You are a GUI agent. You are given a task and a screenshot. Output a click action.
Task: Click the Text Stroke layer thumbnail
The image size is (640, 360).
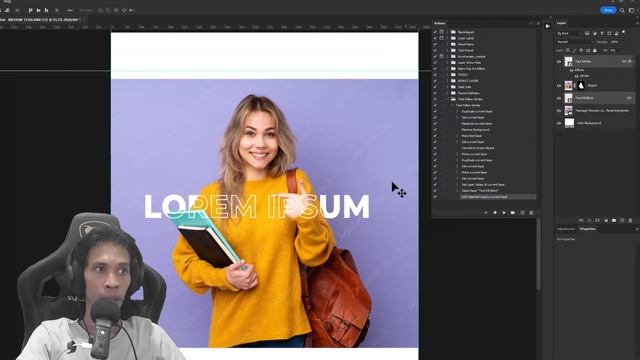click(569, 61)
